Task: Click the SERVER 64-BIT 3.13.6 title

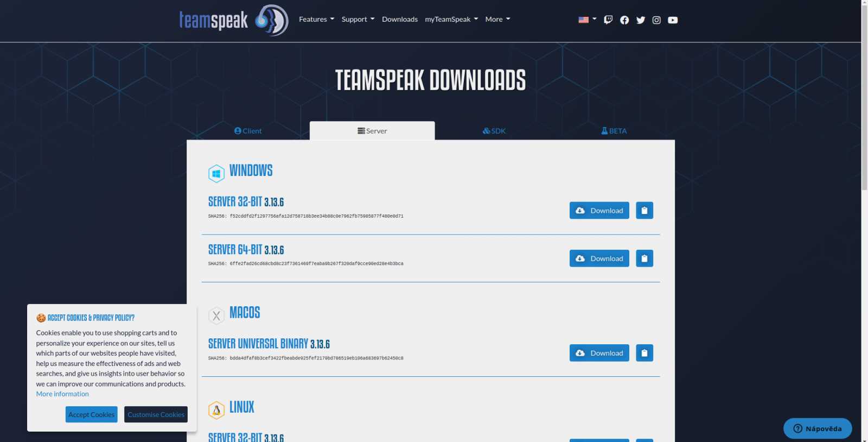Action: [246, 250]
